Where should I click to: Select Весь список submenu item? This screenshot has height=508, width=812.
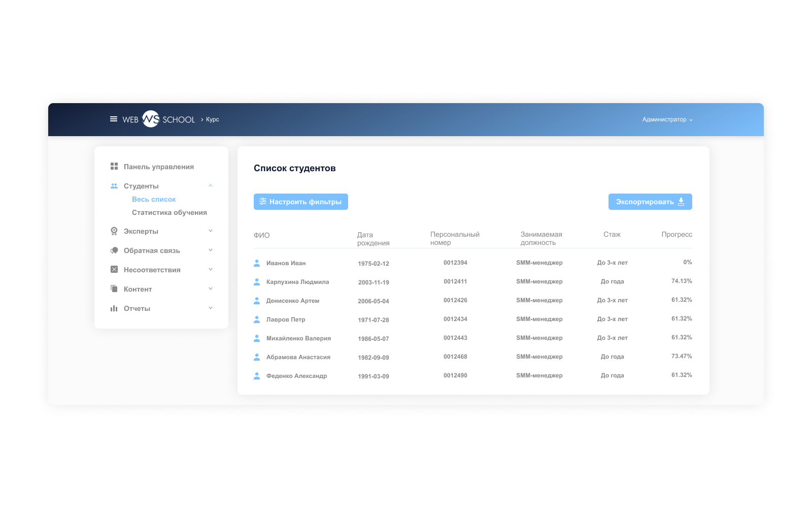click(154, 199)
